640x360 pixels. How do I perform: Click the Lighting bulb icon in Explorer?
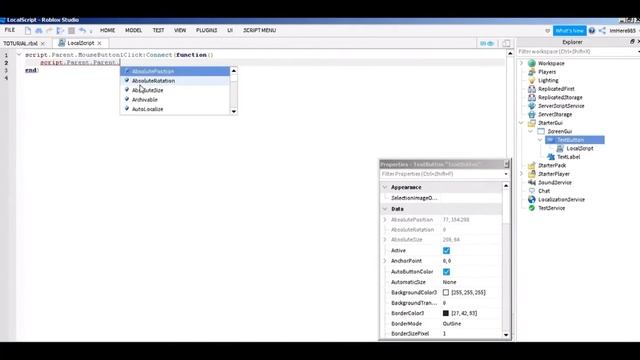(x=531, y=80)
